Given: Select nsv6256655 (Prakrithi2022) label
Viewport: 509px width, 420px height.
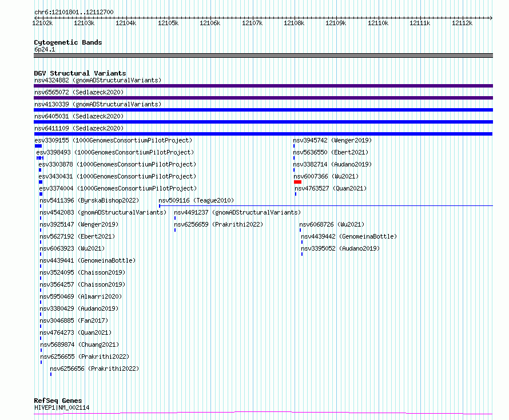Looking at the screenshot, I should [x=85, y=356].
